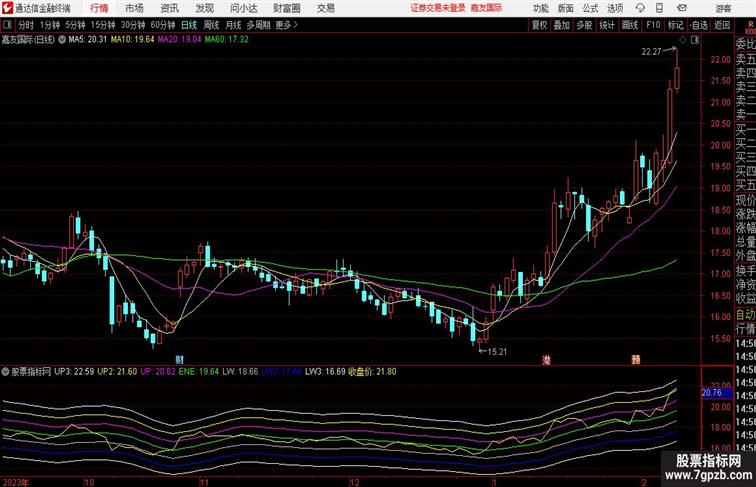The height and width of the screenshot is (487, 756).
Task: Select the 多周期 view
Action: click(259, 25)
